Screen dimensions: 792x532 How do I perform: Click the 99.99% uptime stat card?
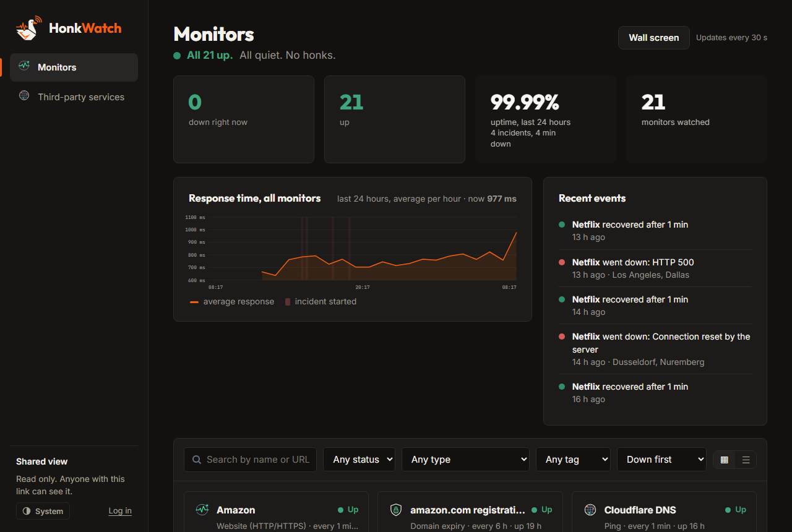(x=546, y=119)
